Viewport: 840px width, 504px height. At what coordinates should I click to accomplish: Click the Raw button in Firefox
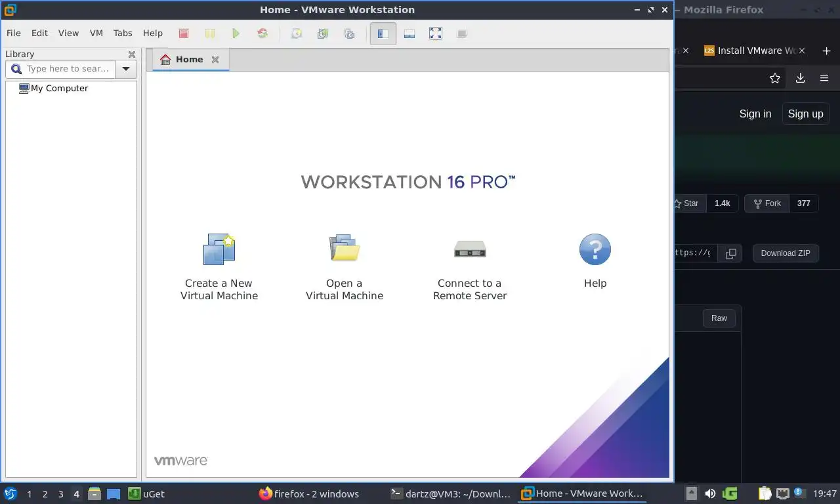(x=719, y=318)
